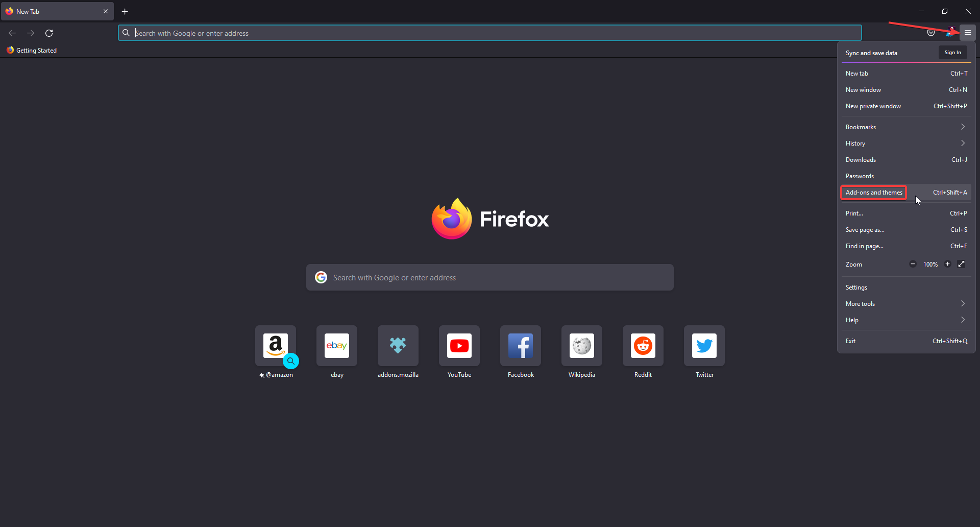The height and width of the screenshot is (527, 980).
Task: Select New private window menu item
Action: click(906, 106)
